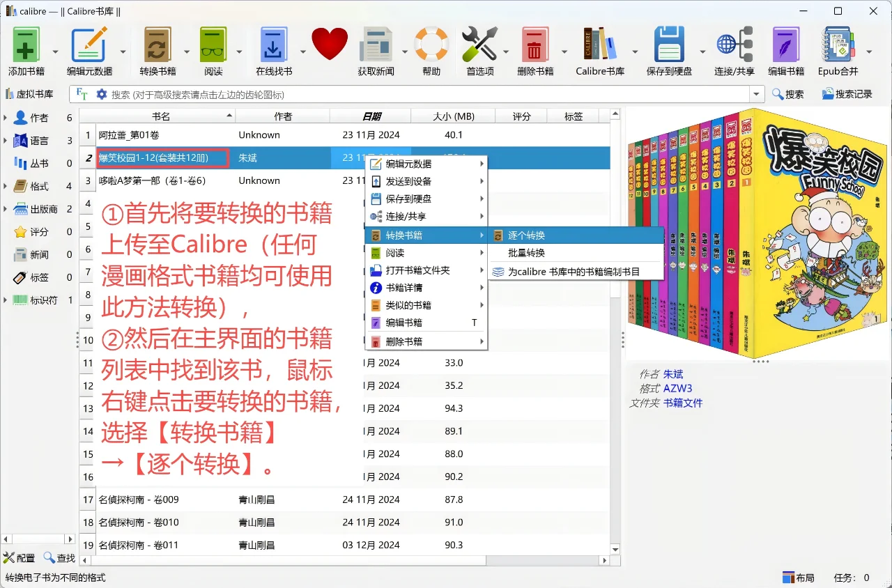892x588 pixels.
Task: Select Book details (书籍详情) in context menu
Action: [426, 288]
